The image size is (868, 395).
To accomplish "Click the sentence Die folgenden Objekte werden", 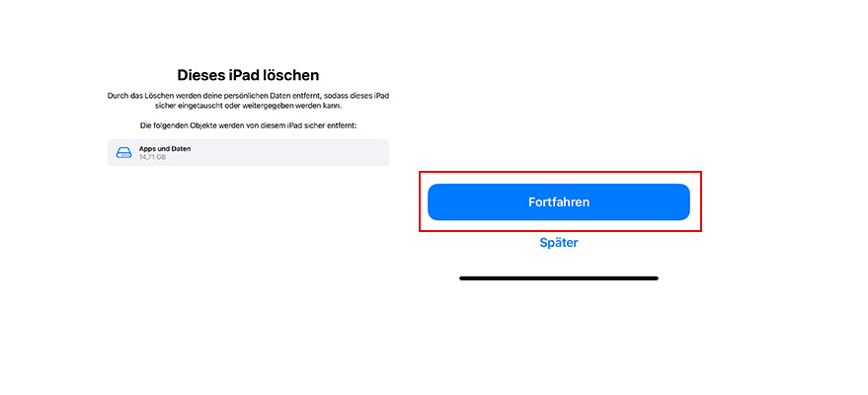I will 248,125.
